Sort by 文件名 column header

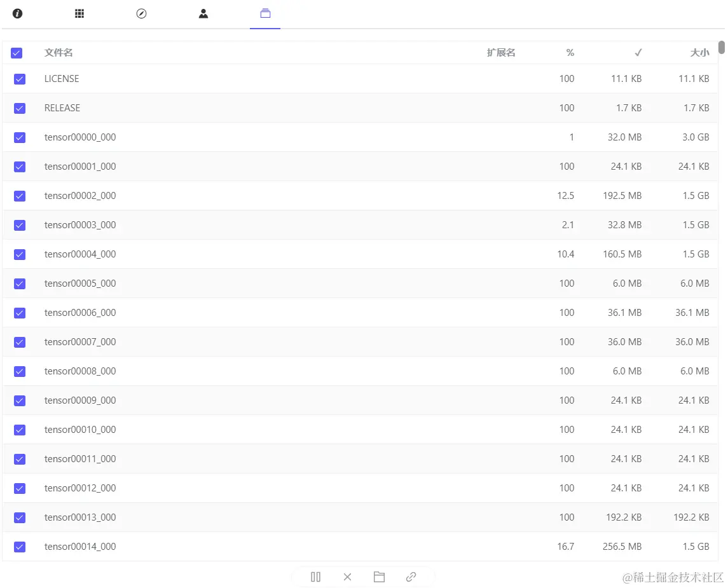[58, 52]
